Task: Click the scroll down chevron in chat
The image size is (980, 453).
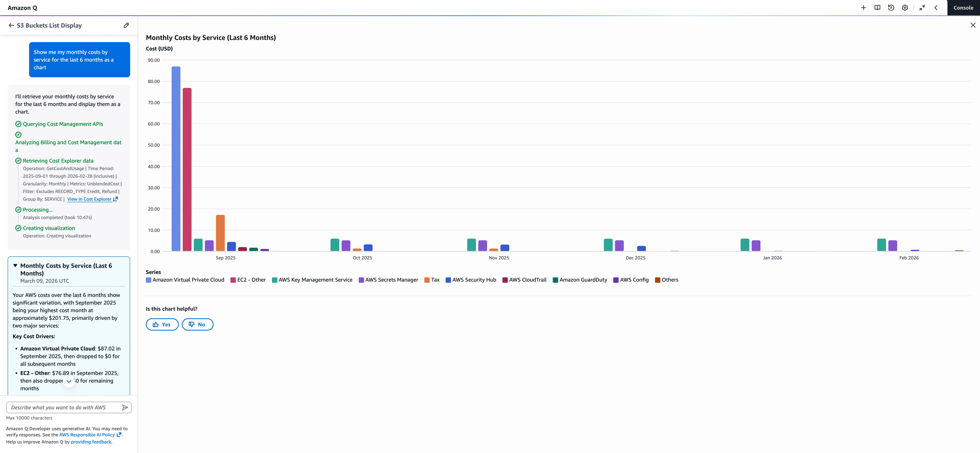Action: (x=69, y=381)
